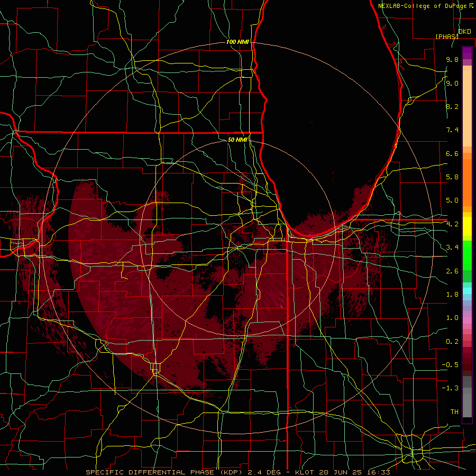
Task: Click the 9.0 scale value
Action: [452, 83]
